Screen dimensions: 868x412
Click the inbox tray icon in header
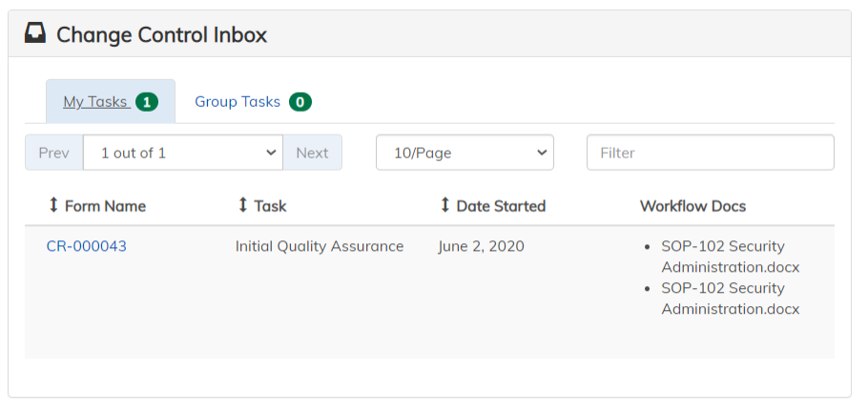pyautogui.click(x=34, y=35)
